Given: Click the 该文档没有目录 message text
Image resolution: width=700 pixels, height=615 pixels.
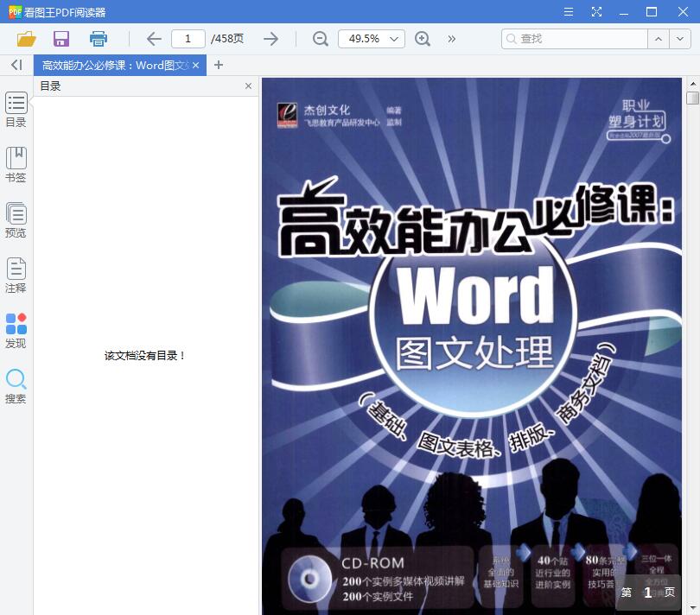Looking at the screenshot, I should click(x=144, y=356).
